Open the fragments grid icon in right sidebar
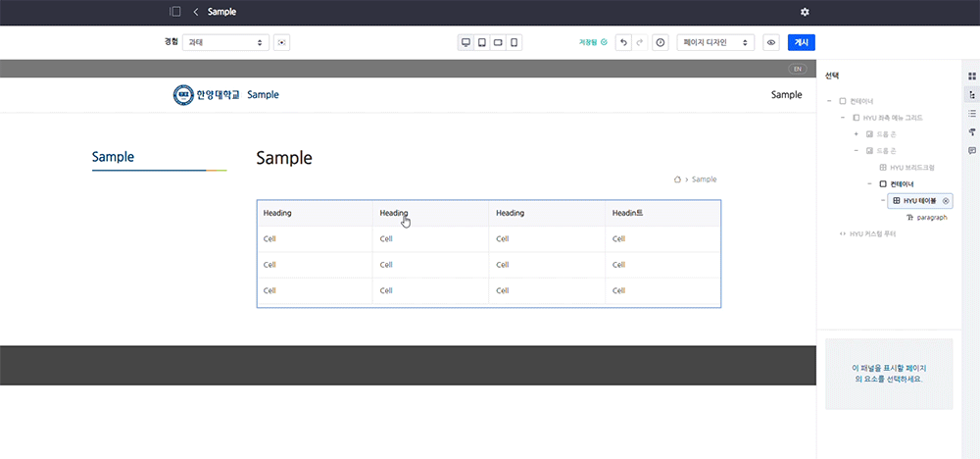The height and width of the screenshot is (459, 980). point(972,76)
